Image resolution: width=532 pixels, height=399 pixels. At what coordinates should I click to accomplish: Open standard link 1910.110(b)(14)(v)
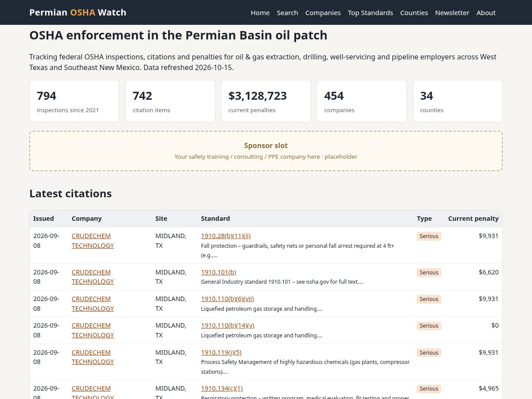click(x=227, y=325)
